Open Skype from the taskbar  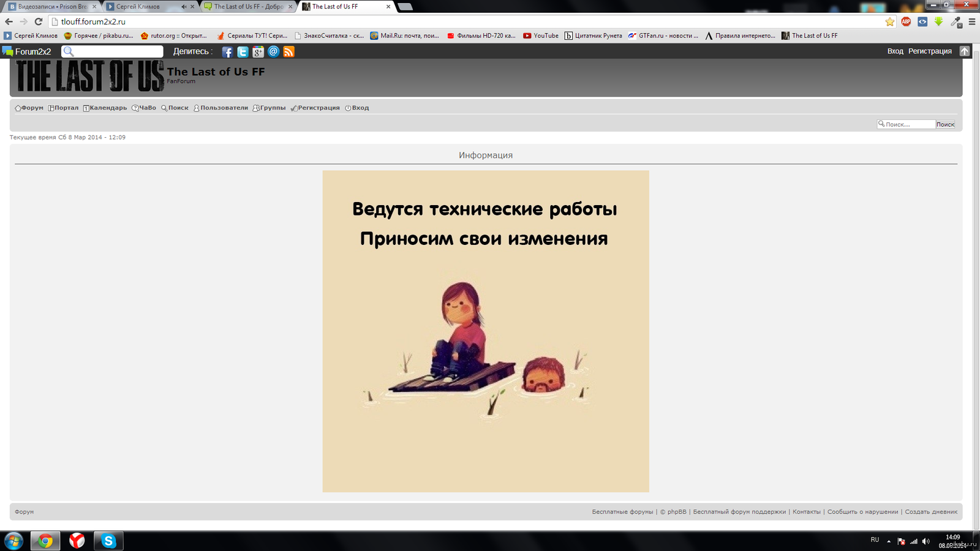pyautogui.click(x=108, y=541)
